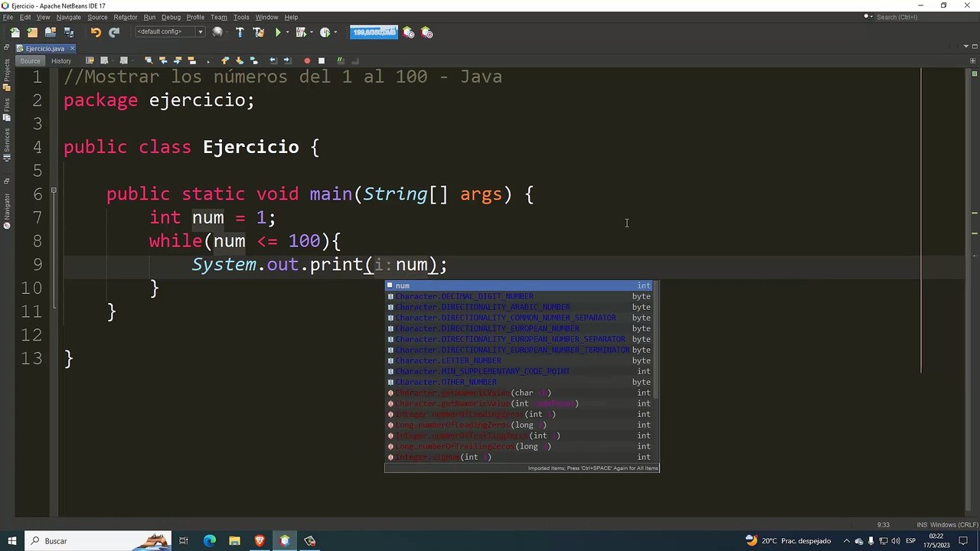The height and width of the screenshot is (551, 980).
Task: Open Microsoft Edge from the taskbar
Action: [x=209, y=541]
